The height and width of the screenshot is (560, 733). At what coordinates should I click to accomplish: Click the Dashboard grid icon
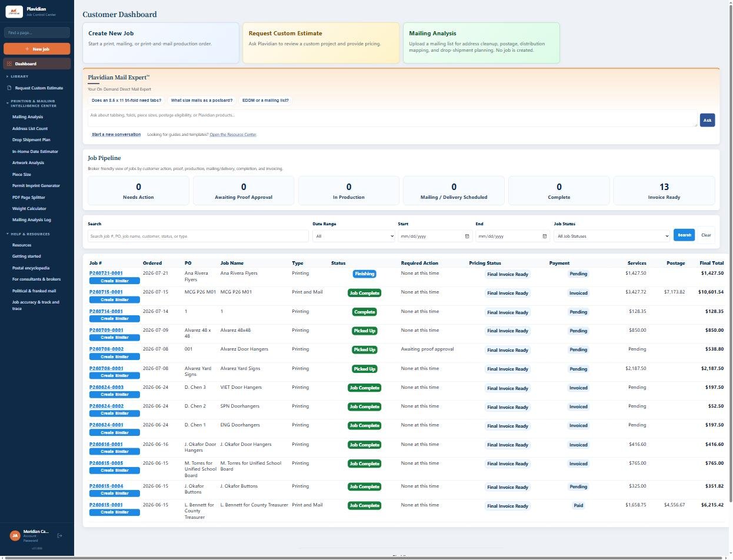click(9, 64)
